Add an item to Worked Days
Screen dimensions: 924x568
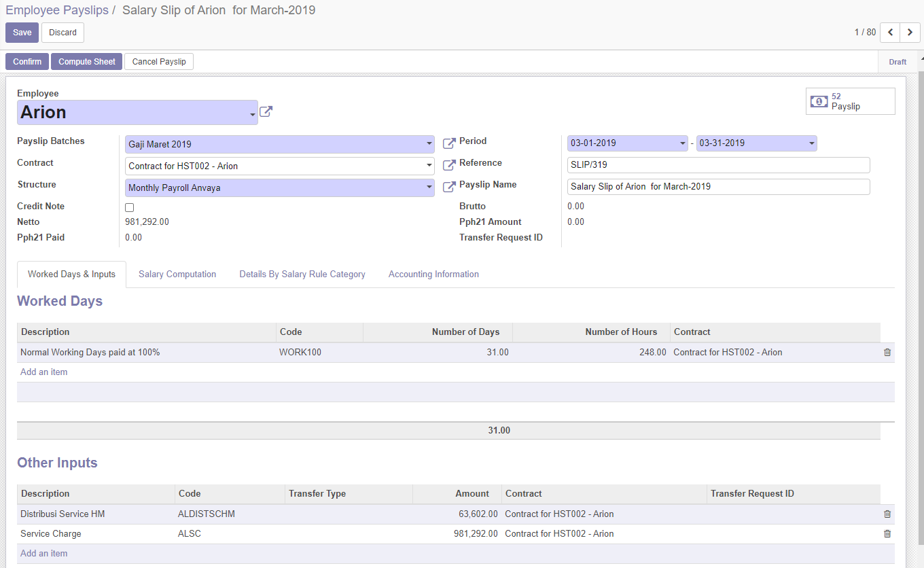(x=44, y=372)
